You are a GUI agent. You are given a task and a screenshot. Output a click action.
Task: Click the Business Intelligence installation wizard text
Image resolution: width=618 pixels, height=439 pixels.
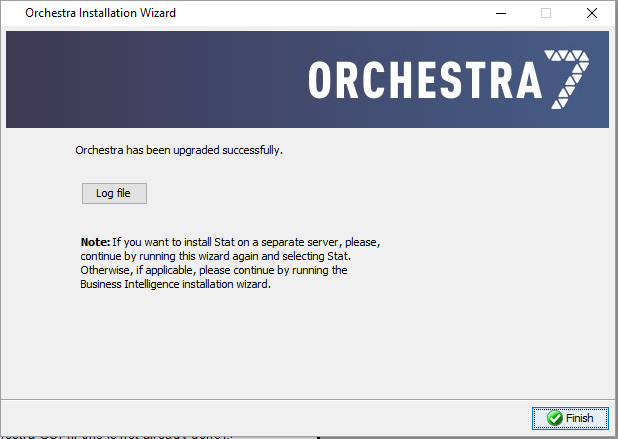pyautogui.click(x=175, y=284)
